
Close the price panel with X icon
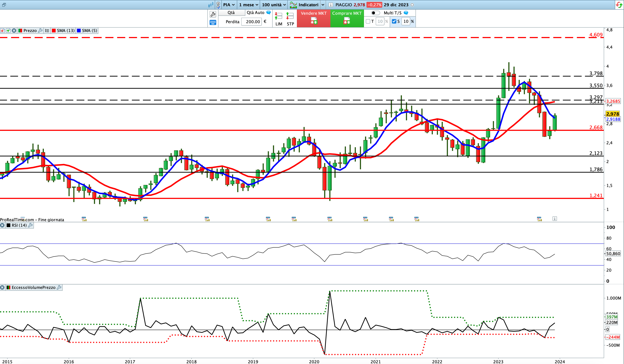(x=14, y=31)
